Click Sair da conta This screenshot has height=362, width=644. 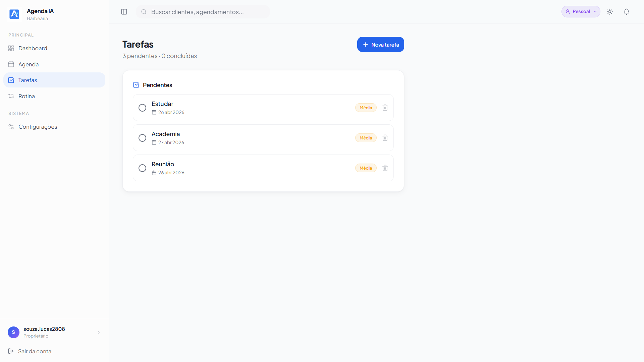[35, 351]
